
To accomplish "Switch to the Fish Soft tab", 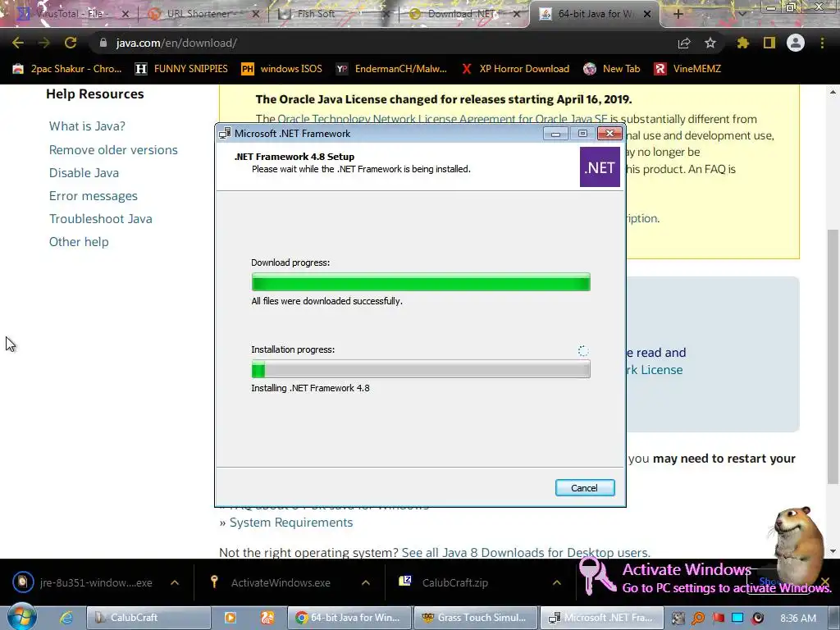I will pos(335,14).
